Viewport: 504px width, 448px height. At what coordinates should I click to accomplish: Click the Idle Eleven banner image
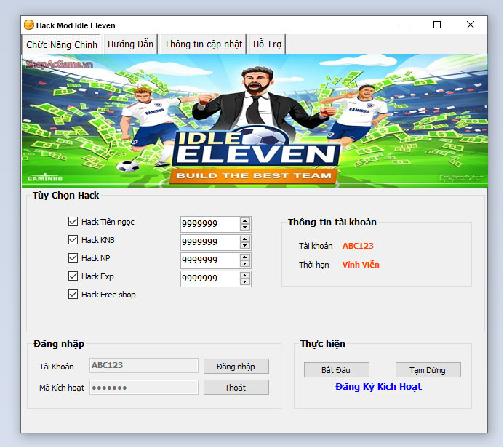point(255,121)
